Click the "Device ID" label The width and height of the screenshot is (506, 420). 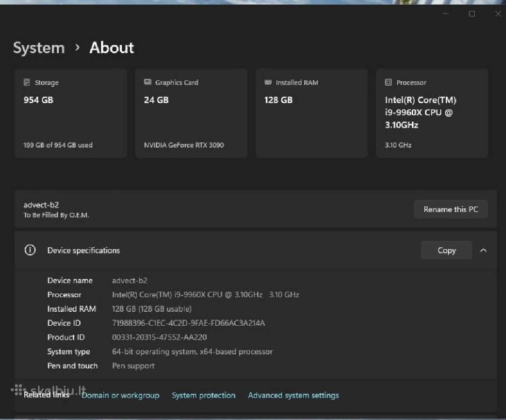click(64, 323)
